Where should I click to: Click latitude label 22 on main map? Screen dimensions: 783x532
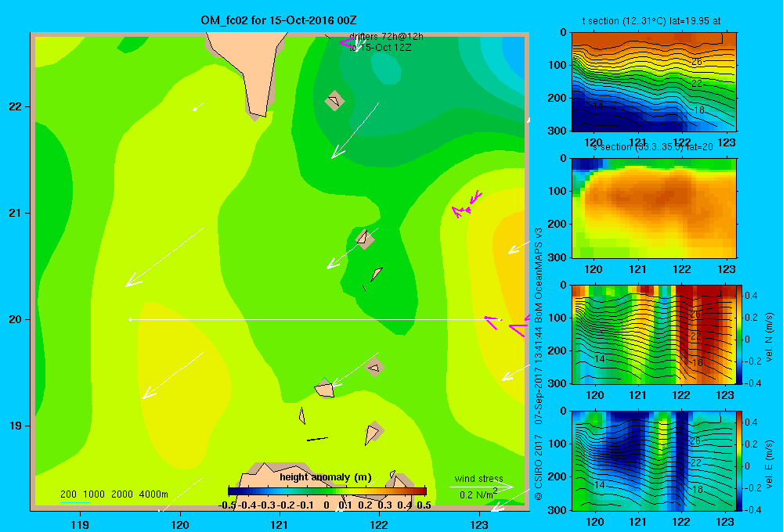(16, 106)
